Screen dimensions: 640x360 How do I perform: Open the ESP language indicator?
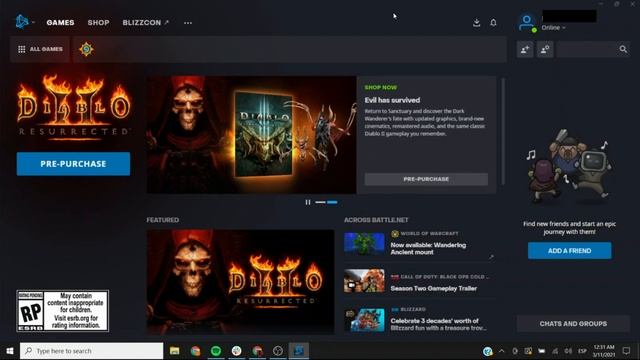pos(582,351)
